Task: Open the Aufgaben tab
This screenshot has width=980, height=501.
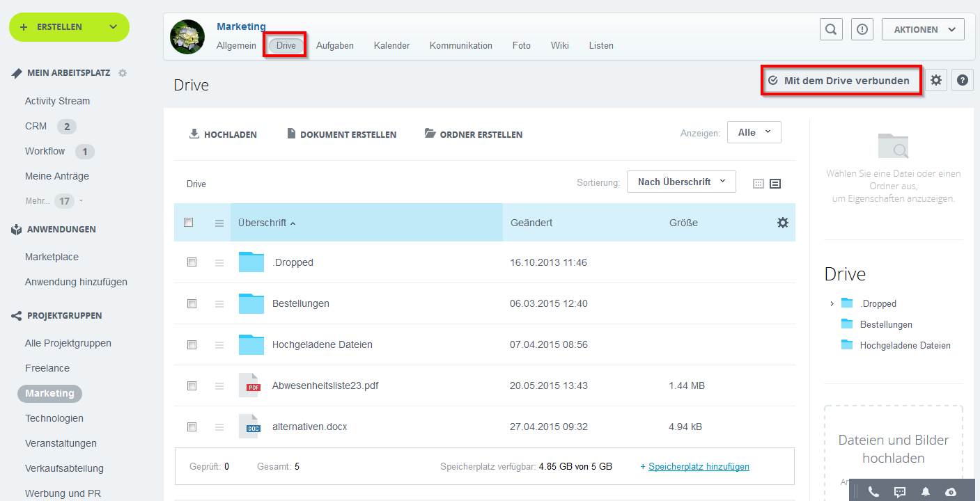Action: click(335, 45)
